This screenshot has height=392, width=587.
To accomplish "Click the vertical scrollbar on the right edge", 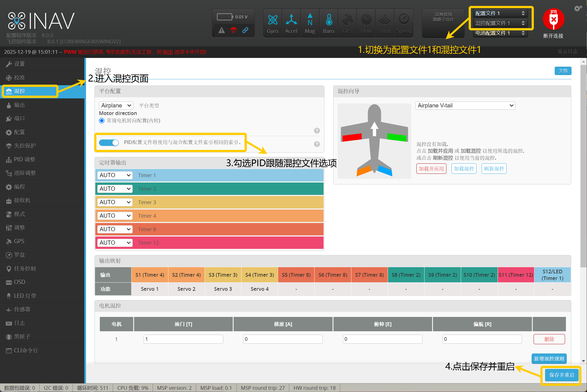I will click(583, 166).
